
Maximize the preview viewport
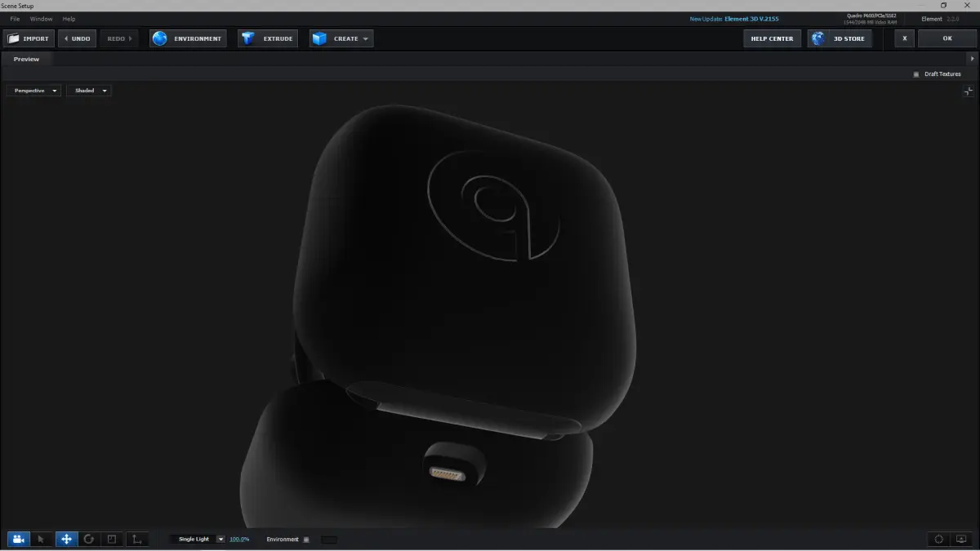[x=968, y=91]
